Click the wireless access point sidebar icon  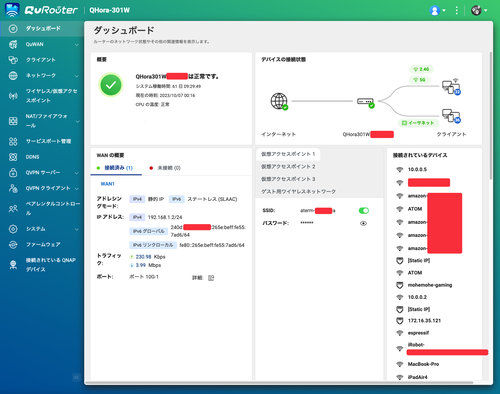coord(13,96)
